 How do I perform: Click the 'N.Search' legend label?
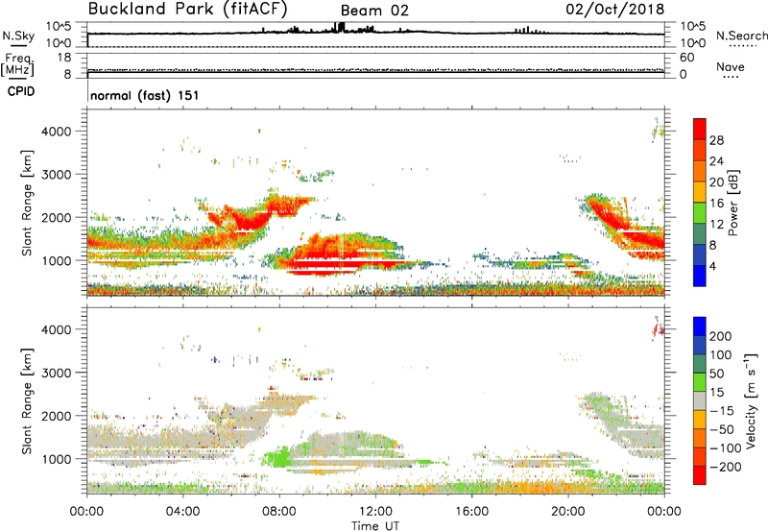pos(741,36)
